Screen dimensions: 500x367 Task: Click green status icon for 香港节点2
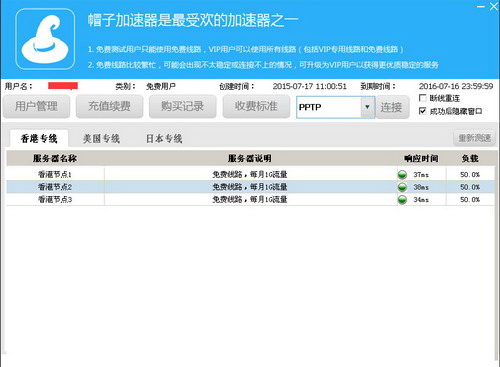pyautogui.click(x=402, y=187)
